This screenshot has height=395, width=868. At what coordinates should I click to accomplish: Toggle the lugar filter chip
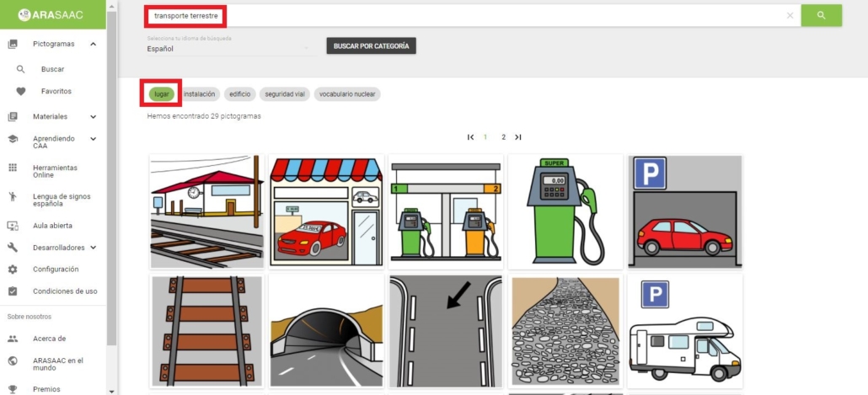[162, 94]
